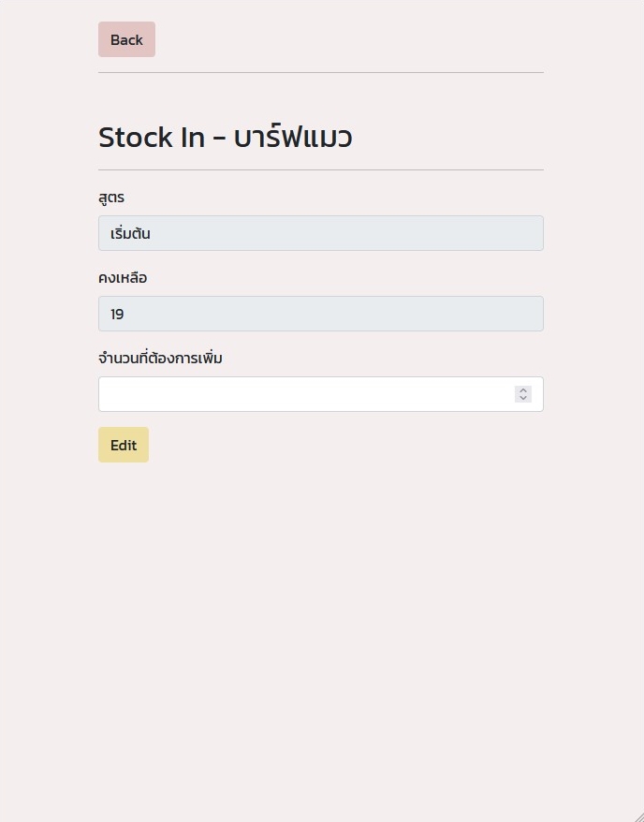The width and height of the screenshot is (644, 822).
Task: Select the สูตร field showing เริ่มต้น
Action: tap(320, 233)
